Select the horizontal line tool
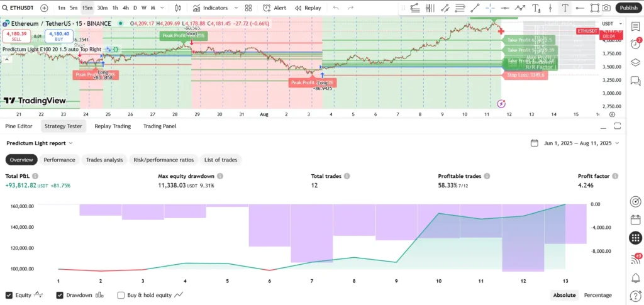This screenshot has height=305, width=644. (505, 8)
